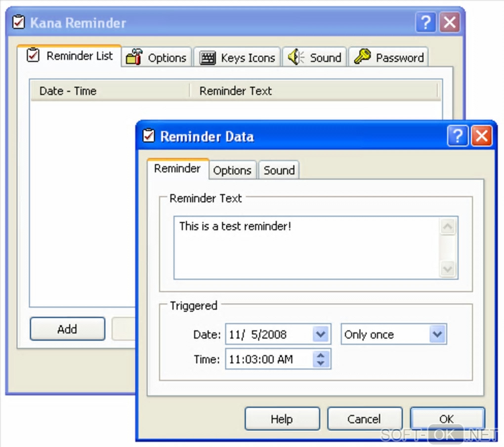This screenshot has height=447, width=504.
Task: Click the Help button
Action: pyautogui.click(x=282, y=419)
